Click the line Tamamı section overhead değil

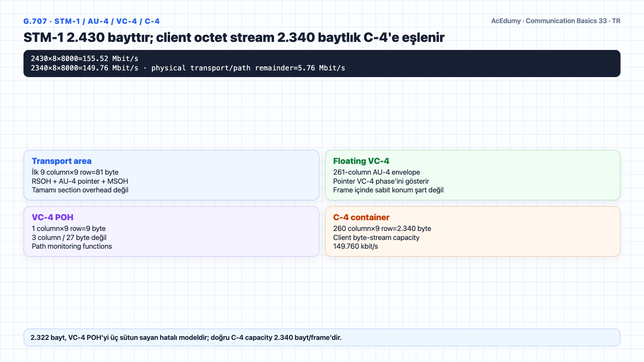[80, 190]
